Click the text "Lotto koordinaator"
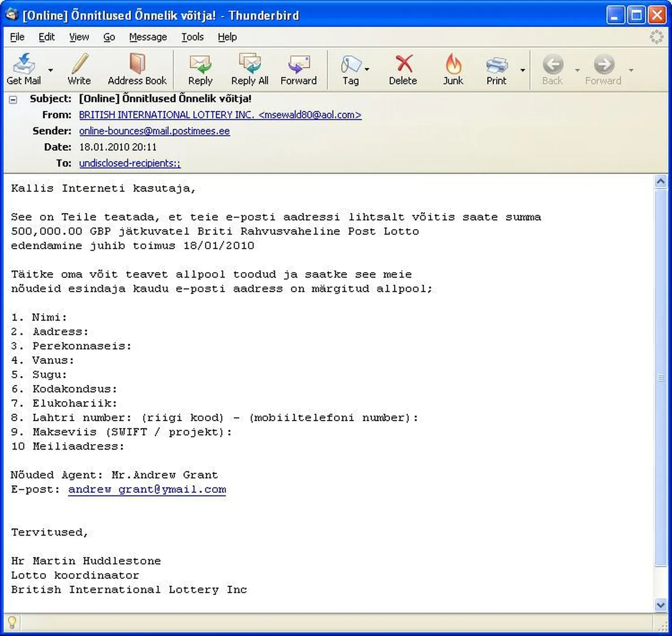The height and width of the screenshot is (636, 672). [75, 575]
